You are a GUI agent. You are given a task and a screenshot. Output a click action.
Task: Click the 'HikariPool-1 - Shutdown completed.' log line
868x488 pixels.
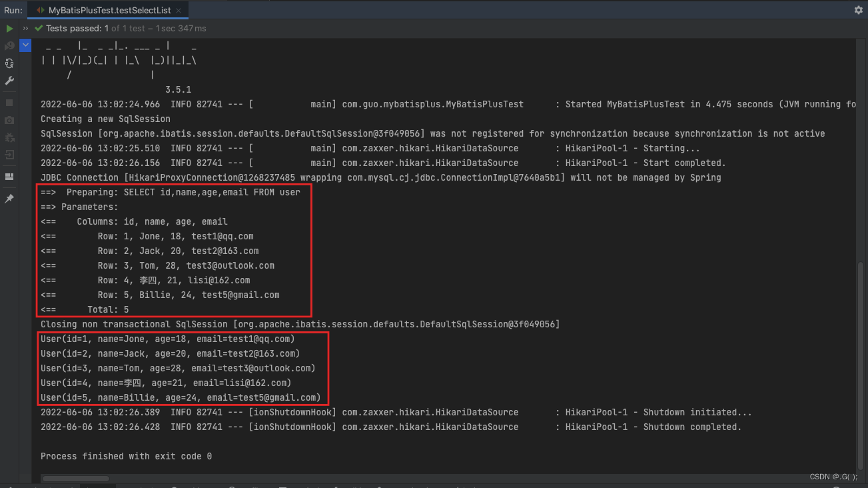pos(391,427)
